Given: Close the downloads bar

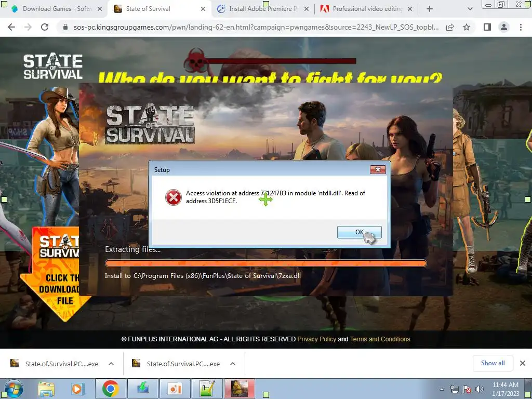Looking at the screenshot, I should pyautogui.click(x=523, y=363).
